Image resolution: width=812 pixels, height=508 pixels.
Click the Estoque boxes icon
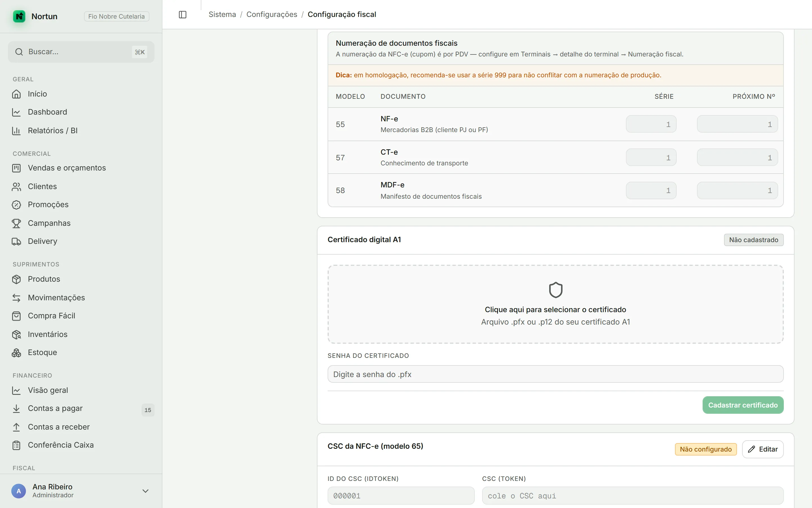16,352
